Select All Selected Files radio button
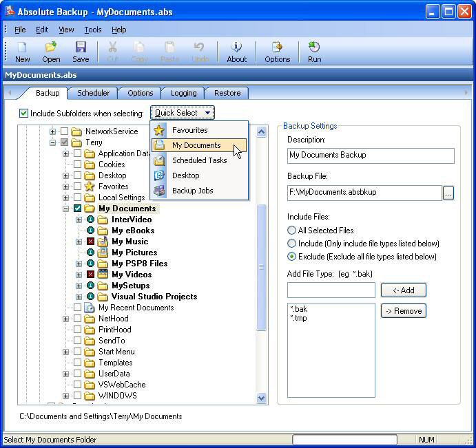 click(x=291, y=231)
